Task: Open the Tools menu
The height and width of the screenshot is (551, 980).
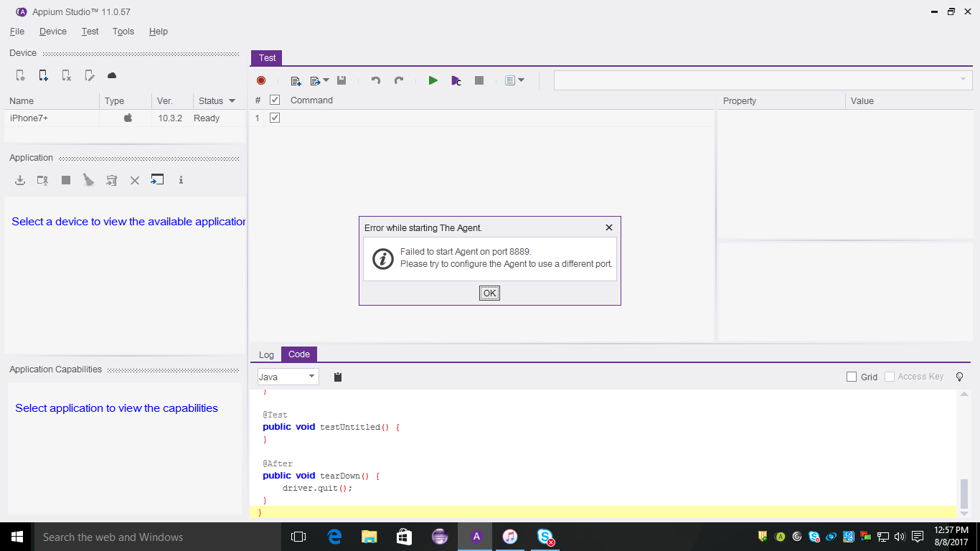Action: [123, 32]
